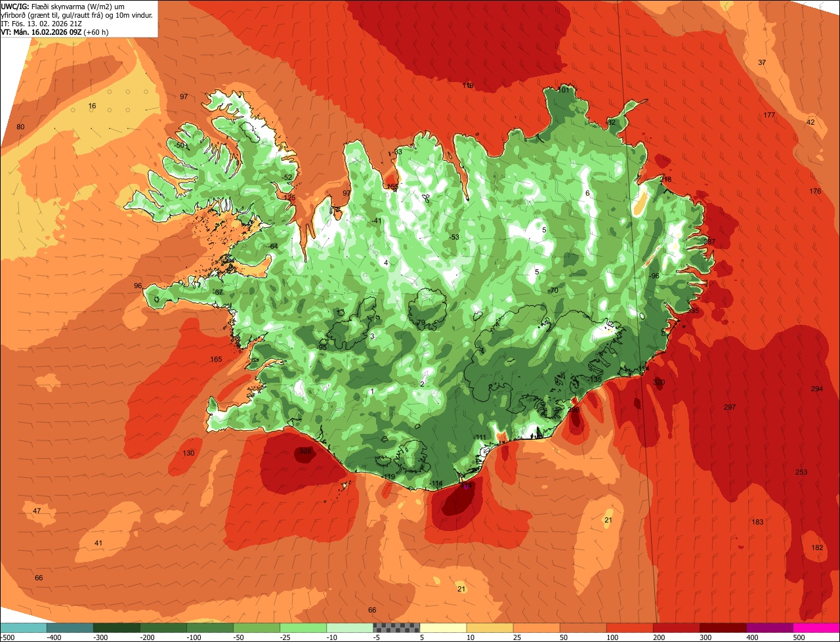This screenshot has height=642, width=840.
Task: Click the title line 'UWC/IG: Flæði skynvarma (W/m2) um'
Action: pyautogui.click(x=63, y=6)
